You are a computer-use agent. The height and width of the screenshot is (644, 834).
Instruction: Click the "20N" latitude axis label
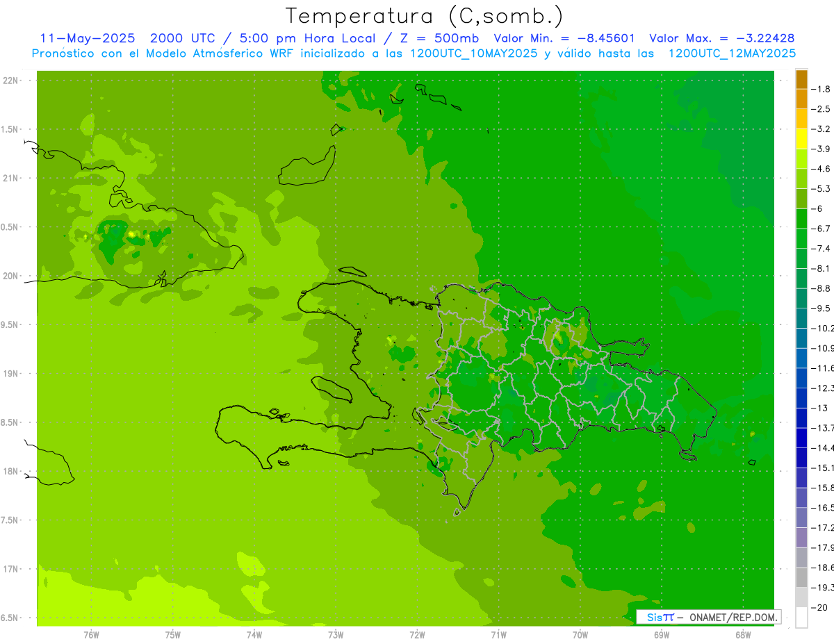tap(11, 276)
